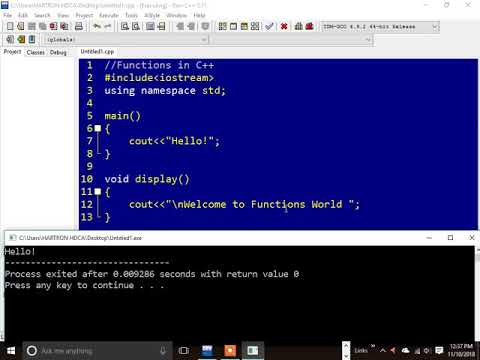
Task: Collapse the code fold at line 11
Action: [x=98, y=192]
